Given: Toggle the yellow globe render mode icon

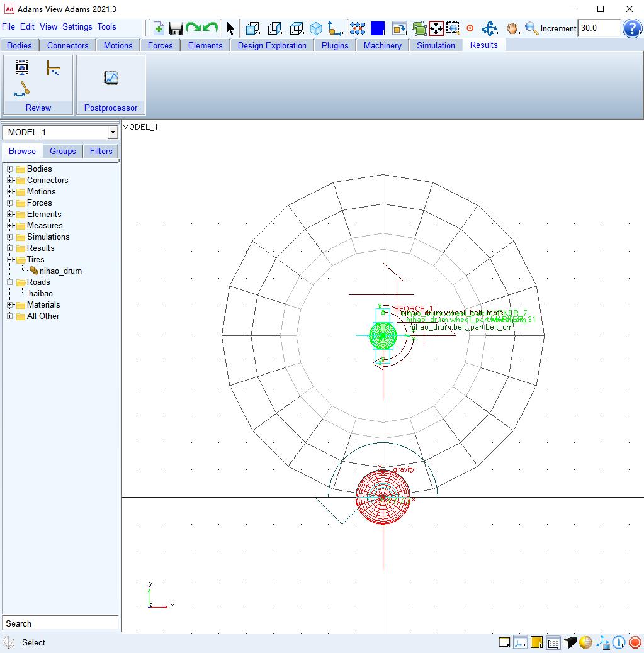Looking at the screenshot, I should pyautogui.click(x=585, y=642).
